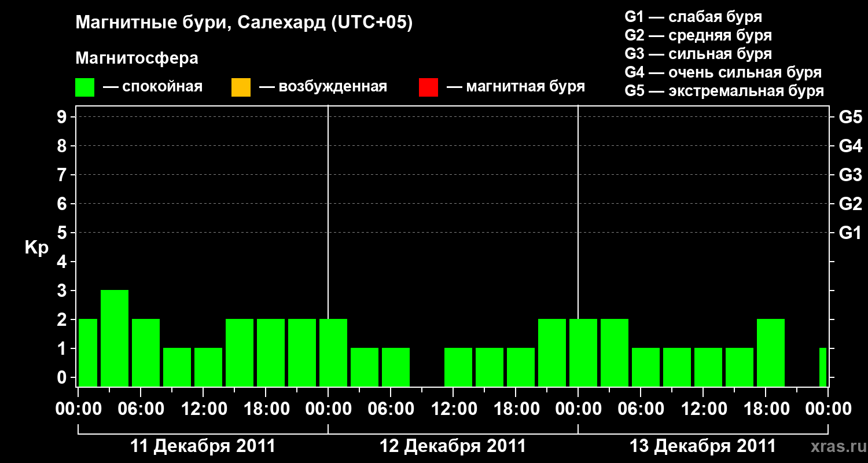Click the Kp 2 bar right after 02:00 on 13 December
This screenshot has width=868, height=463.
click(x=615, y=352)
